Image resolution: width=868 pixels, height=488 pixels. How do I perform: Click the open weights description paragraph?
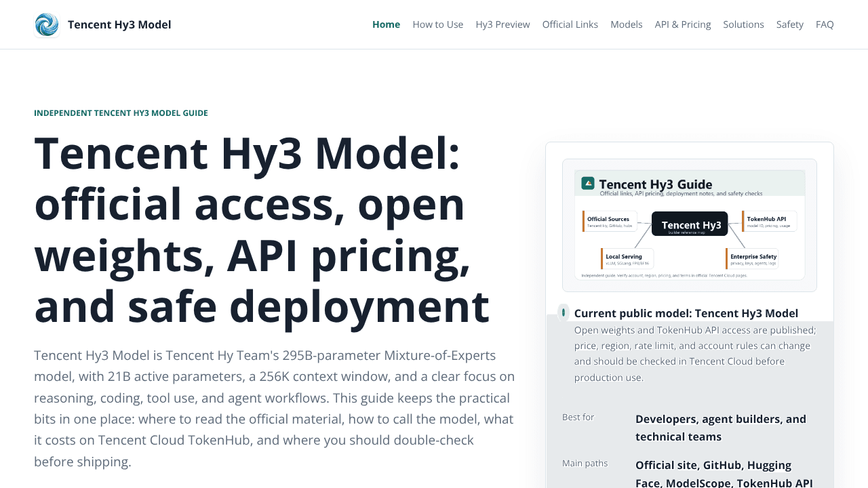point(695,354)
